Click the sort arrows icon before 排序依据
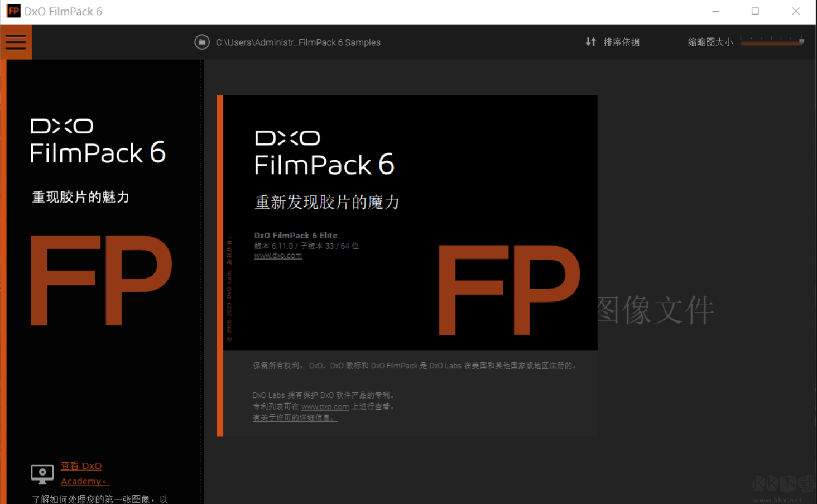 pos(590,41)
